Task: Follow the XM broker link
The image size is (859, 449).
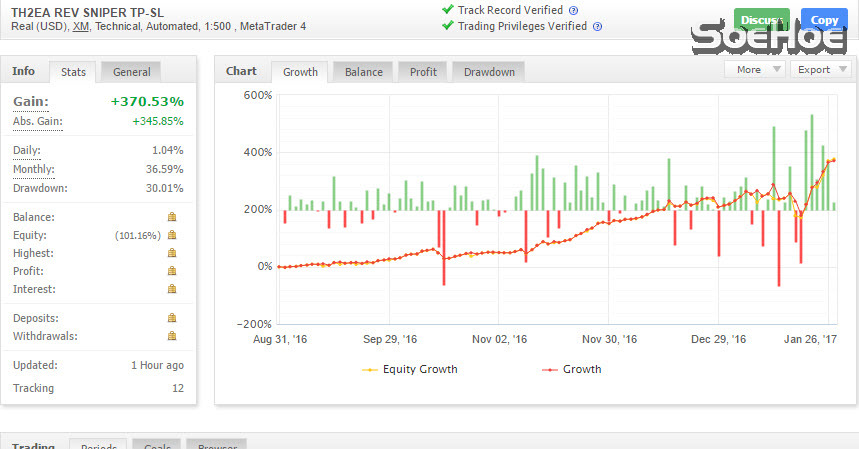Action: [81, 27]
